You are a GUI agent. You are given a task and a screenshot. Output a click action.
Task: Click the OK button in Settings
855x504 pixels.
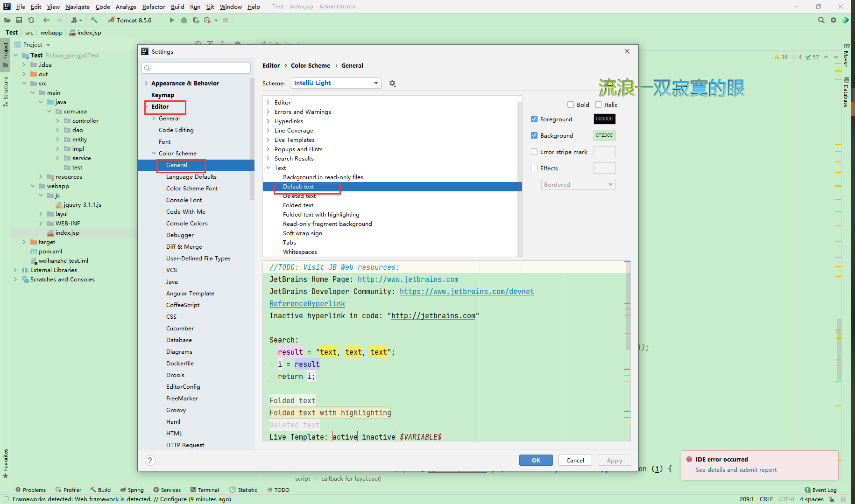536,460
